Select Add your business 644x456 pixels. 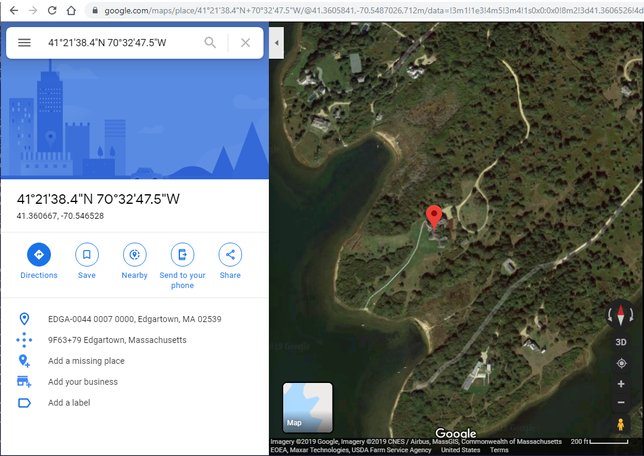point(83,382)
